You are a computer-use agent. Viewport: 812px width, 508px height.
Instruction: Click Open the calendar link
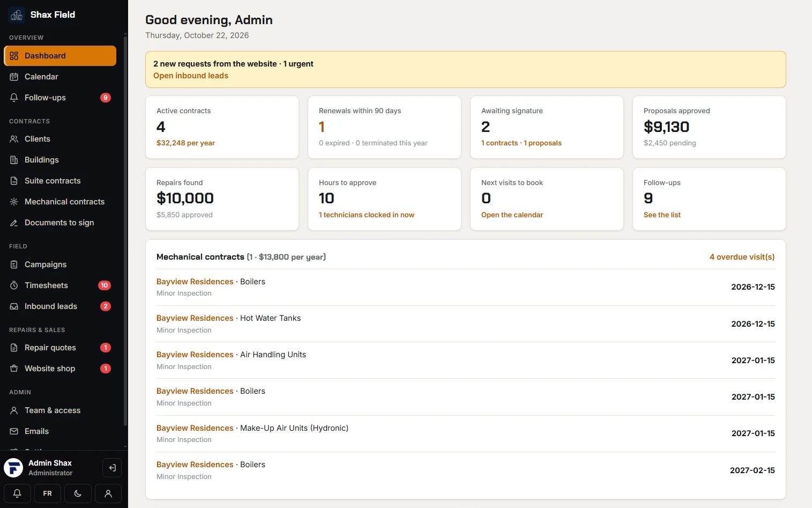pyautogui.click(x=512, y=215)
